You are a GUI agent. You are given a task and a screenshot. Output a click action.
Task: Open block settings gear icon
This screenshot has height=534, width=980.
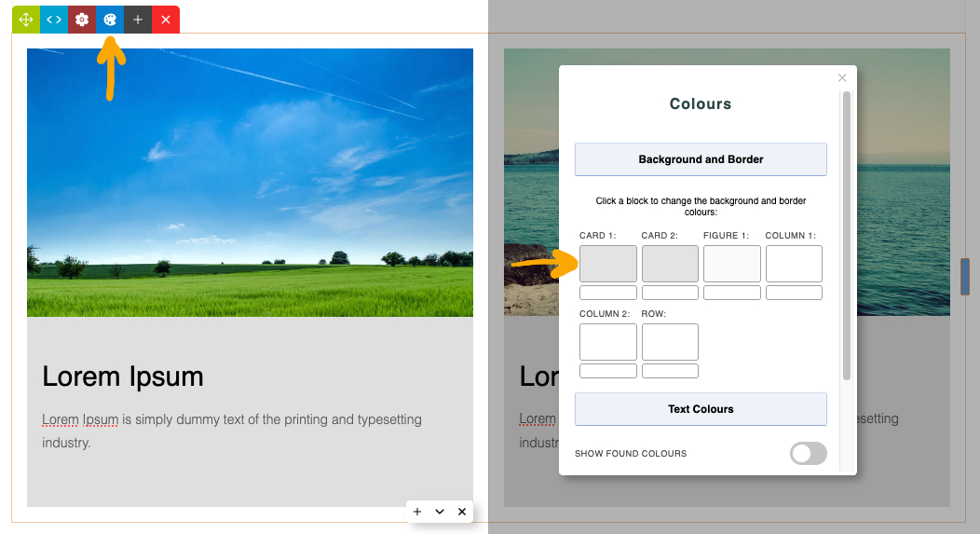point(82,20)
